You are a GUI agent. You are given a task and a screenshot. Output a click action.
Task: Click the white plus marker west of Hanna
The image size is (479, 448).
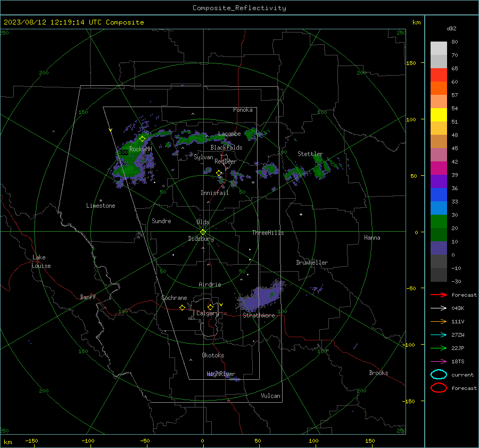coord(301,214)
